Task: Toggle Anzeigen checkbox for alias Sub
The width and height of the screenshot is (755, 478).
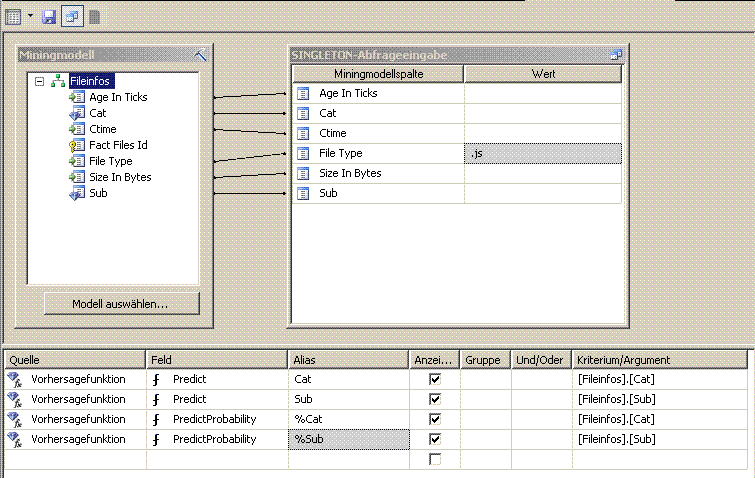Action: pos(435,400)
